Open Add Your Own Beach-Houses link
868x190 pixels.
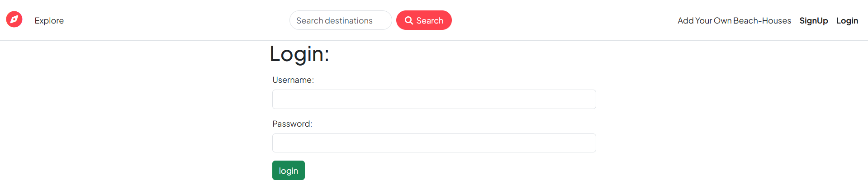point(734,21)
